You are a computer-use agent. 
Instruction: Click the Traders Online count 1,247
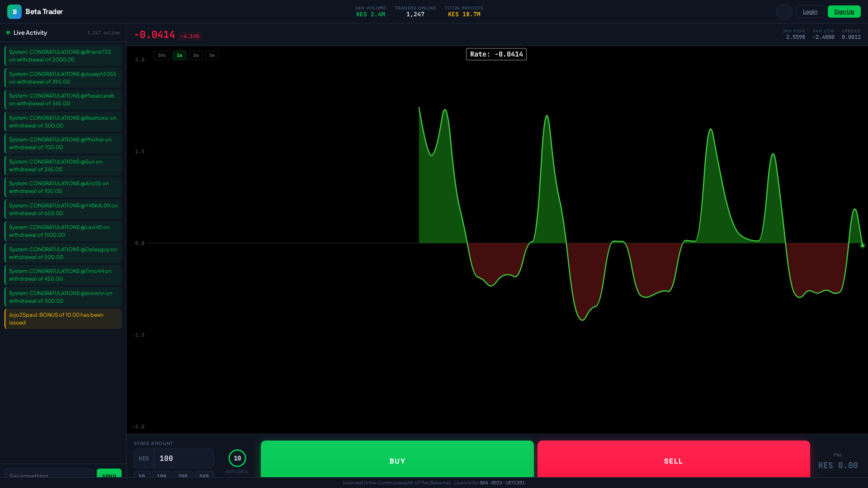coord(415,14)
